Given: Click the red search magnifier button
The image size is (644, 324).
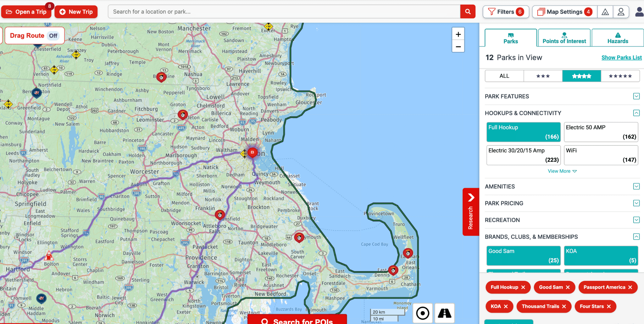Looking at the screenshot, I should pos(468,12).
